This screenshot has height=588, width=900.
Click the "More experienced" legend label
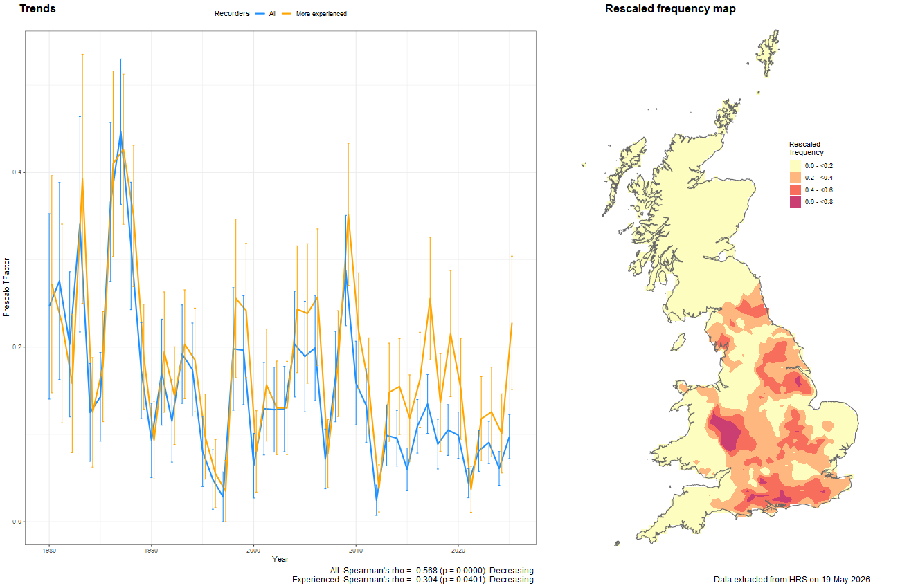point(321,14)
